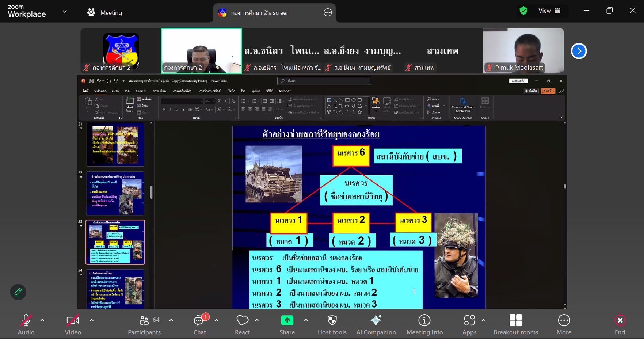Select slide 22 thumbnail

(115, 193)
